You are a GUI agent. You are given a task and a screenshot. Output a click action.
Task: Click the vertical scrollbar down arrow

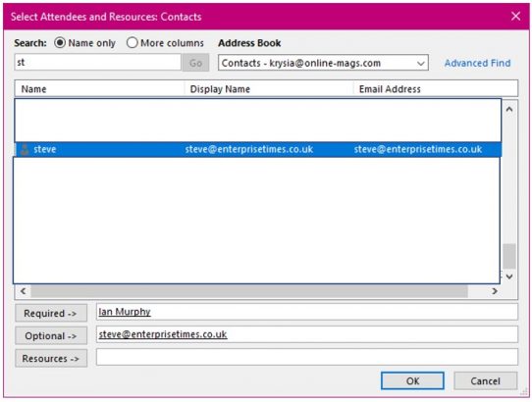click(x=509, y=276)
